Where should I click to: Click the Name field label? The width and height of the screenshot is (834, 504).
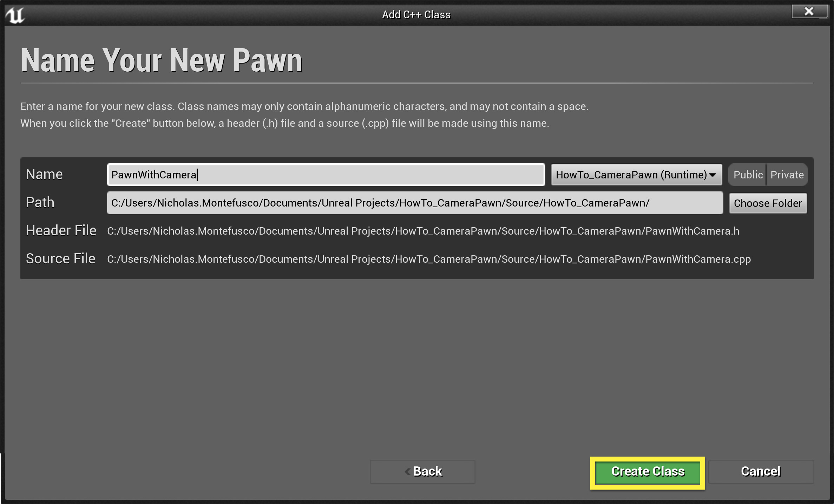click(x=44, y=174)
